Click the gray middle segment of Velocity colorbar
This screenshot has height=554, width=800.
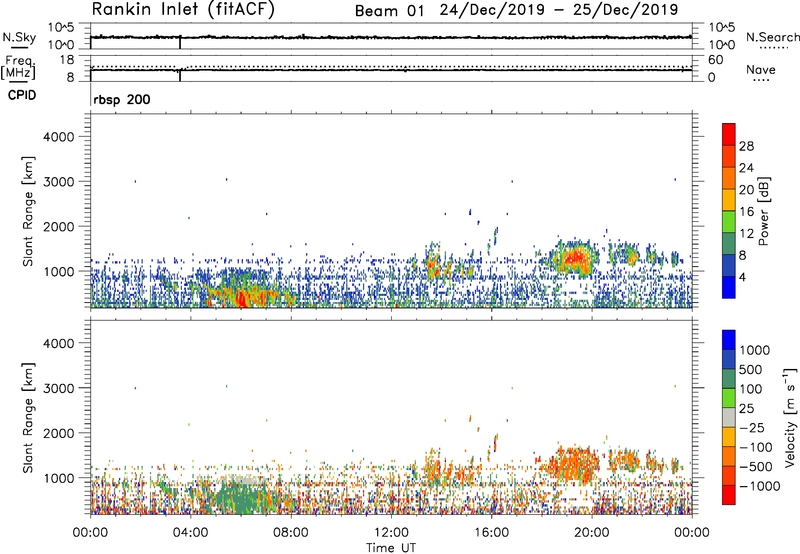click(x=729, y=418)
